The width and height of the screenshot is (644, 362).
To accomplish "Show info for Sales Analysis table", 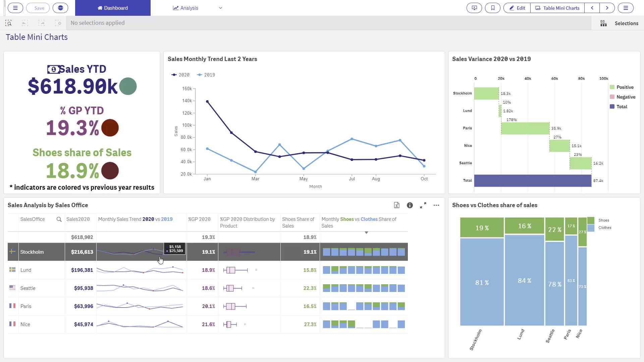I will coord(410,205).
